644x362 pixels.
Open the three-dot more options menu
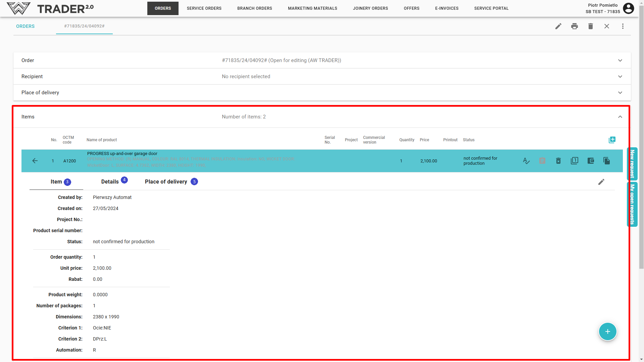click(623, 26)
